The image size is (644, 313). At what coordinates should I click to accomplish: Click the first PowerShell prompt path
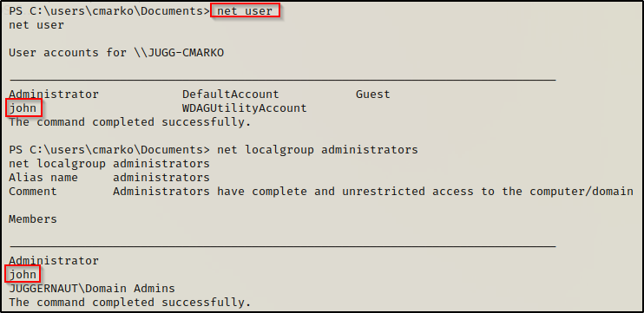109,11
